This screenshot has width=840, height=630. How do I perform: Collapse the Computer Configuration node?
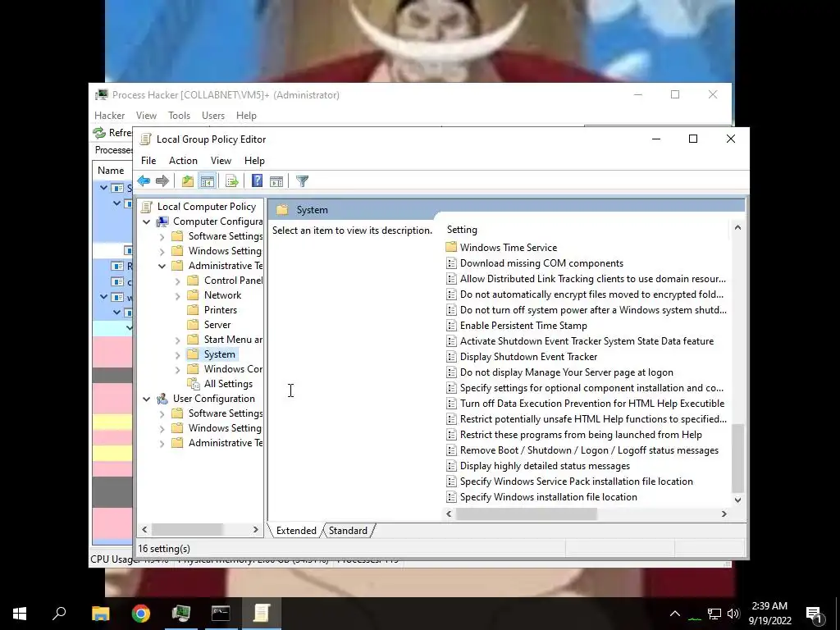[146, 221]
